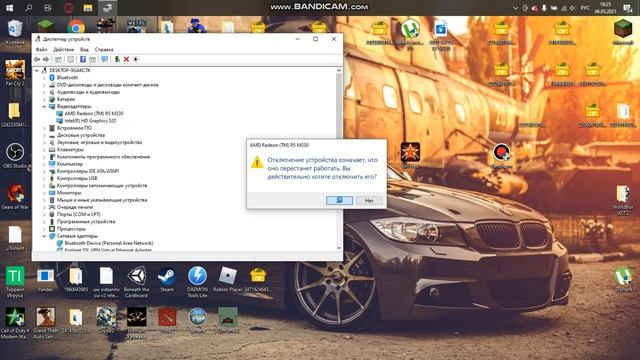
Task: Click the Steam desktop icon
Action: pyautogui.click(x=167, y=280)
